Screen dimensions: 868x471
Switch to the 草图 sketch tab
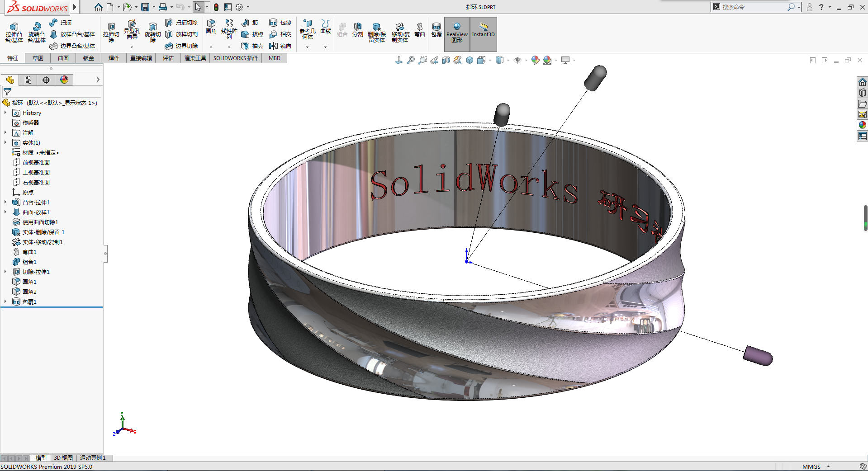click(x=38, y=58)
